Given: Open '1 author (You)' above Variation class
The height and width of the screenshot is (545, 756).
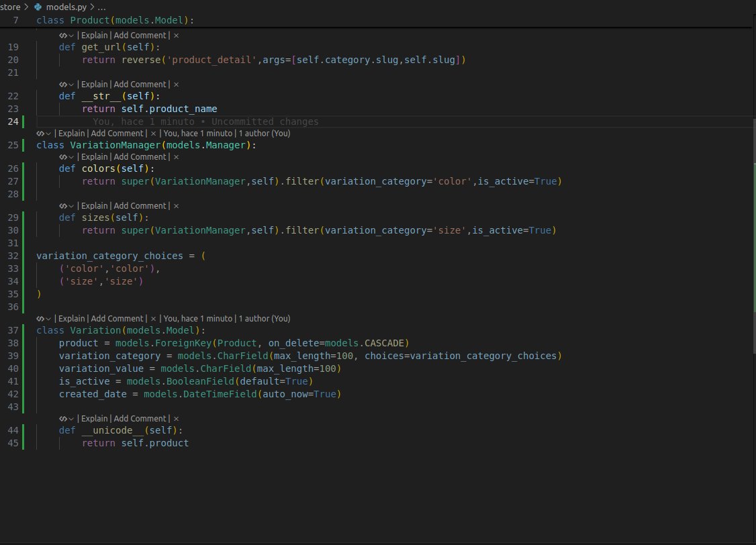Looking at the screenshot, I should [265, 319].
